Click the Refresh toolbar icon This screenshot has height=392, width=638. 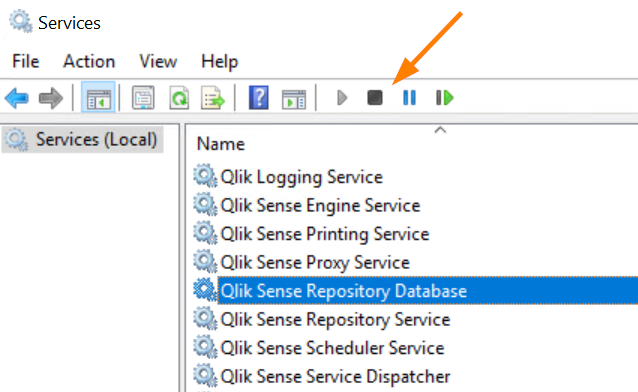(x=179, y=98)
